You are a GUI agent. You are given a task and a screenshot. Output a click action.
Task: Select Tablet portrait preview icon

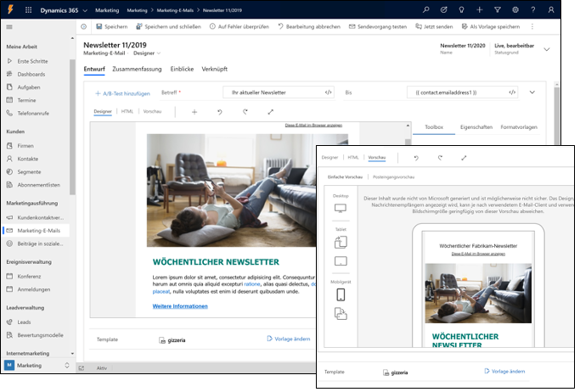[341, 243]
